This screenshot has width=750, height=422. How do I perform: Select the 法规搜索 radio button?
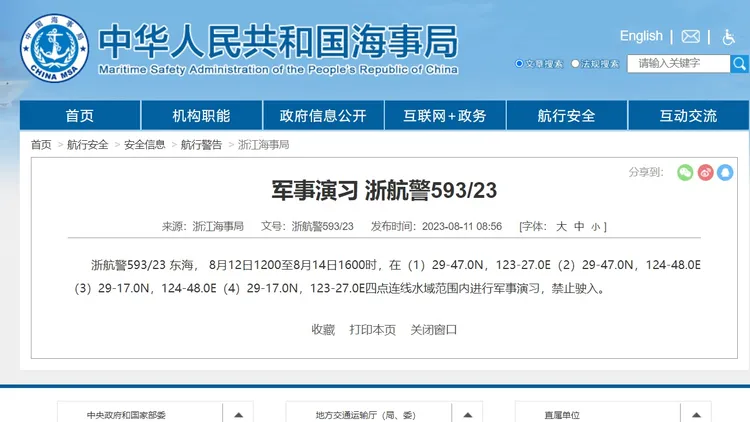coord(575,64)
